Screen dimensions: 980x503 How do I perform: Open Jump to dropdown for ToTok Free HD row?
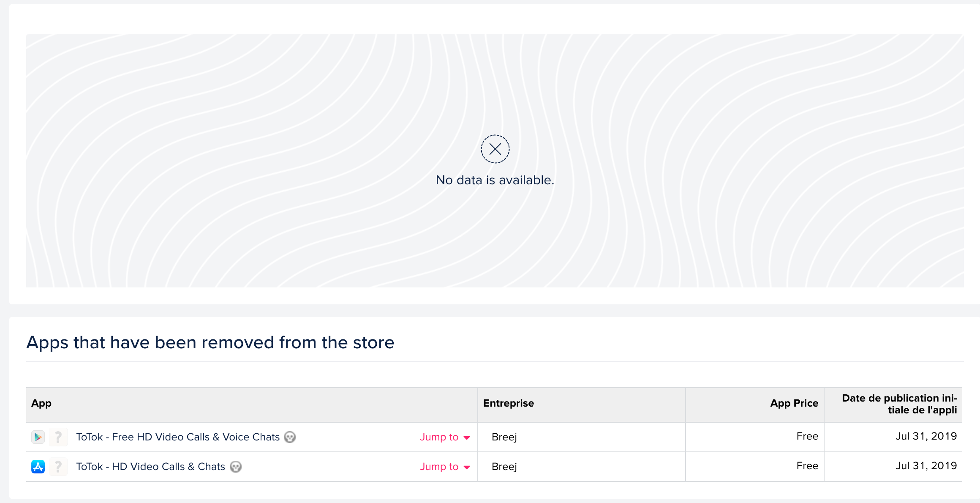click(445, 437)
